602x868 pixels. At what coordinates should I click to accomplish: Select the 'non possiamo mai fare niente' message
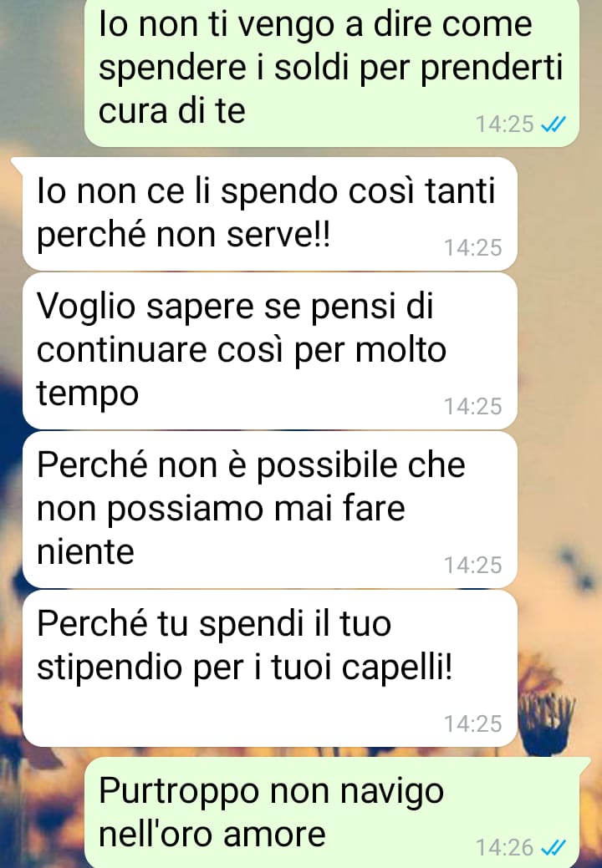pyautogui.click(x=270, y=510)
